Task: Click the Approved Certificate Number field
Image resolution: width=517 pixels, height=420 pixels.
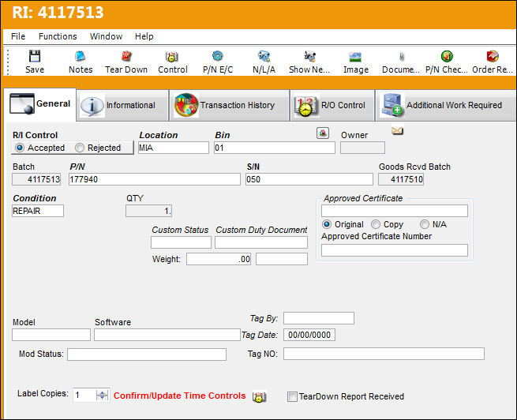Action: point(395,250)
